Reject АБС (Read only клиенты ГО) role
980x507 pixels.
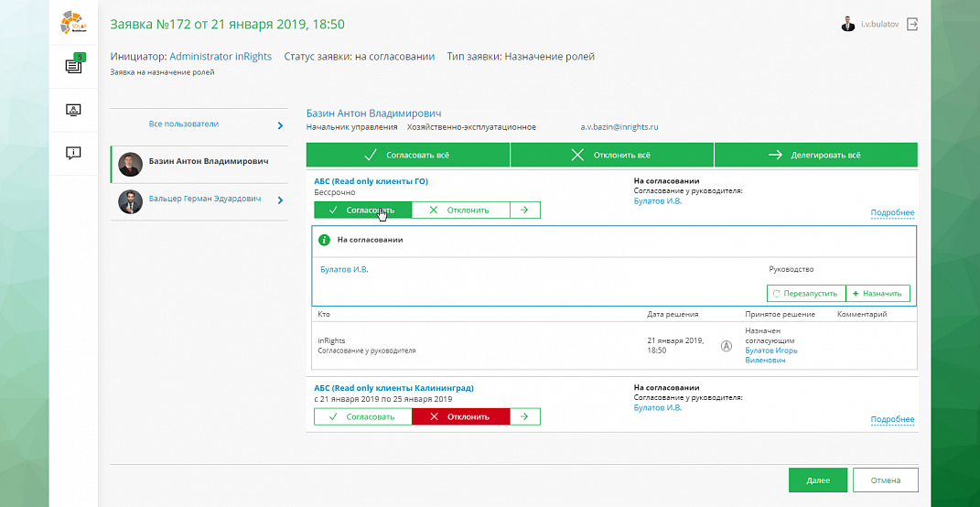[460, 210]
